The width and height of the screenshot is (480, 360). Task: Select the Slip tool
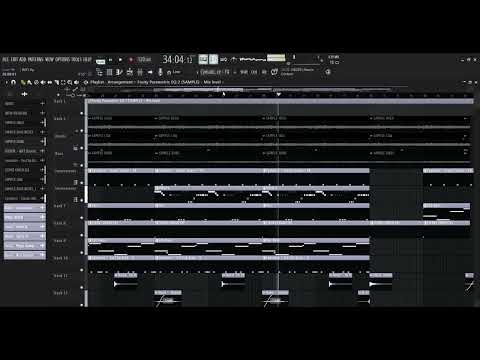tap(50, 82)
